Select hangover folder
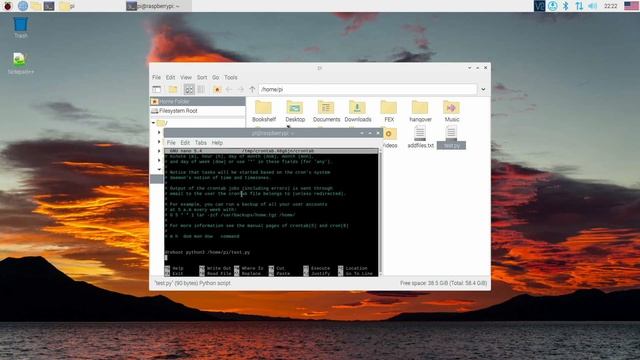The height and width of the screenshot is (360, 640). point(420,111)
